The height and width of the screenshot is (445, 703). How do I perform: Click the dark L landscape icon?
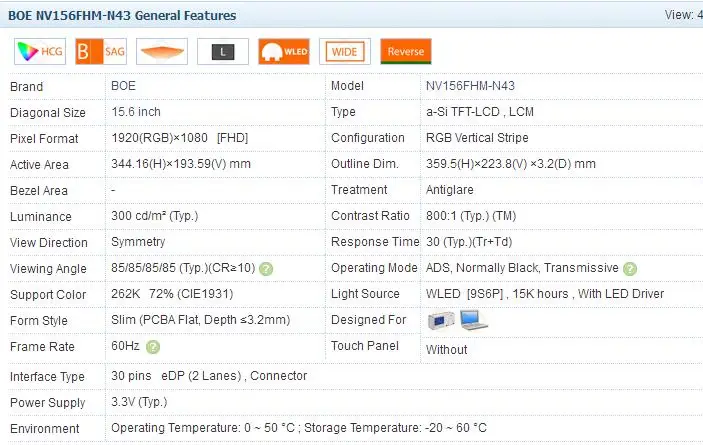click(223, 52)
